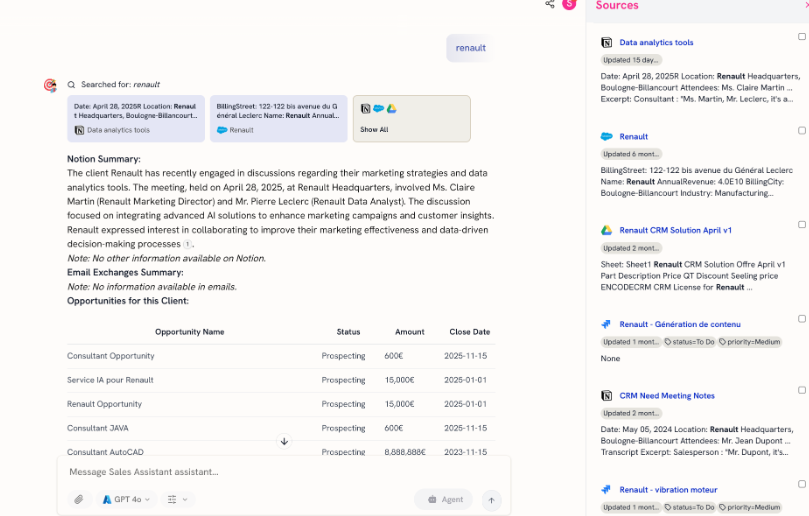Viewport: 809px width, 516px height.
Task: Click 'Amount' column header
Action: click(410, 332)
